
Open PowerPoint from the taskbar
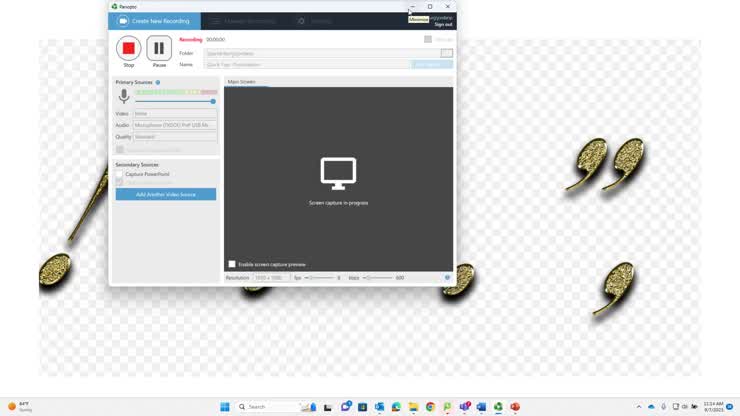[x=515, y=407]
